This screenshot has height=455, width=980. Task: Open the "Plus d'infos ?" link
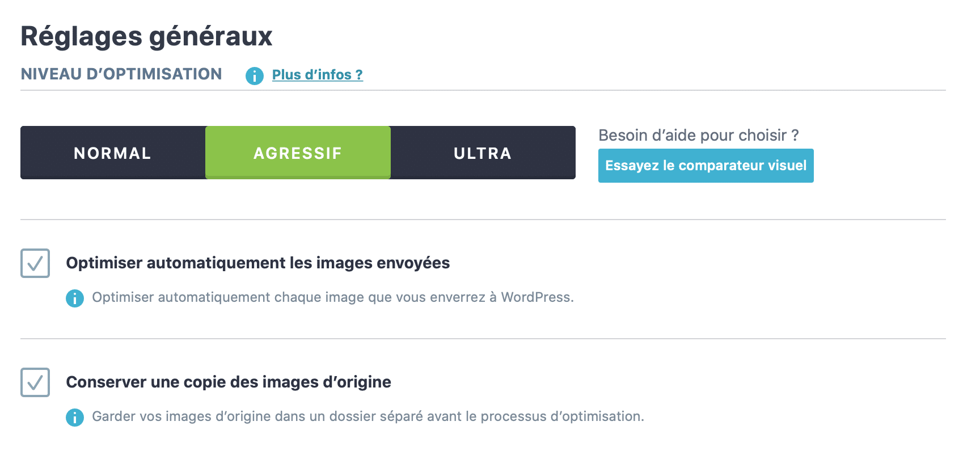point(317,74)
